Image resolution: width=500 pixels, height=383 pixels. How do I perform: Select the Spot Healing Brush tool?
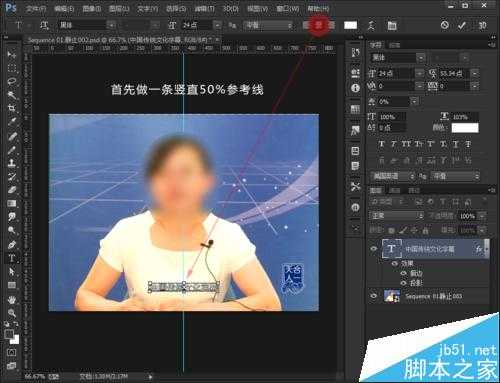coord(12,136)
